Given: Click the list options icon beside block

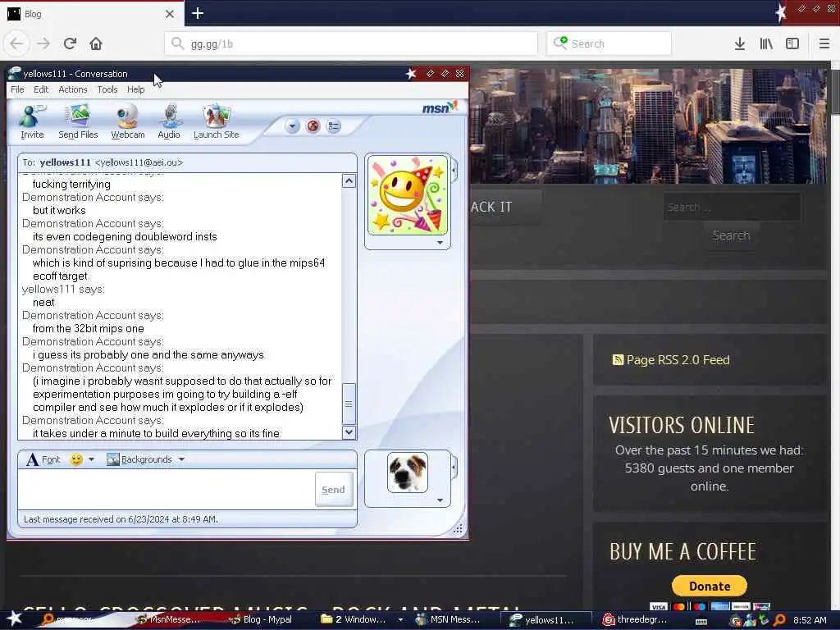Looking at the screenshot, I should pos(334,126).
